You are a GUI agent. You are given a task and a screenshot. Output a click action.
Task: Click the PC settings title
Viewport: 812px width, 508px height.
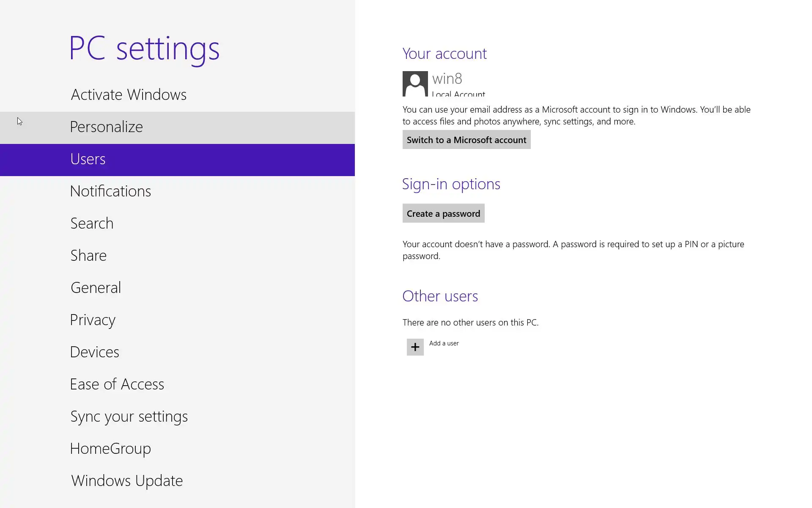[x=144, y=48]
